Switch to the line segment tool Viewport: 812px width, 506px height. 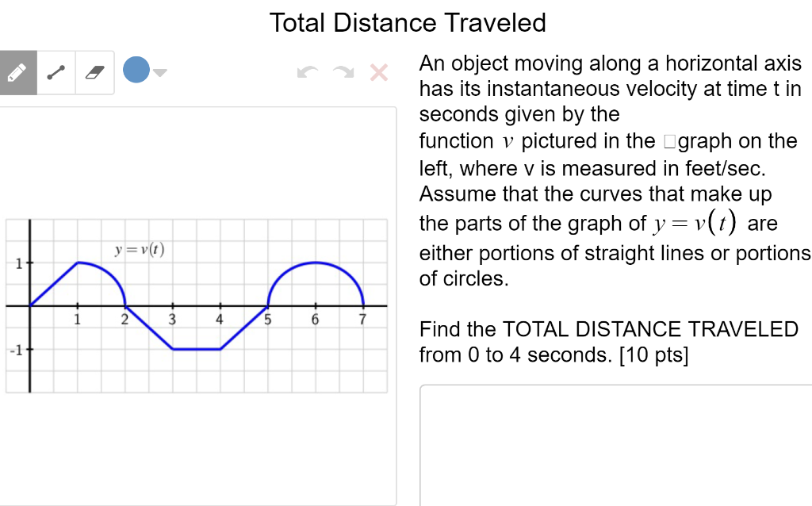tap(56, 71)
